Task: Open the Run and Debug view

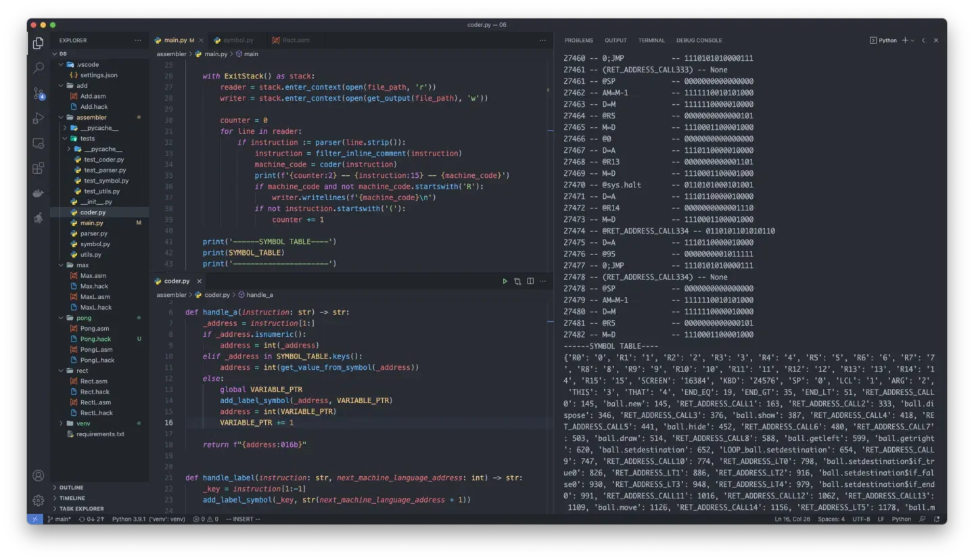Action: [x=39, y=118]
